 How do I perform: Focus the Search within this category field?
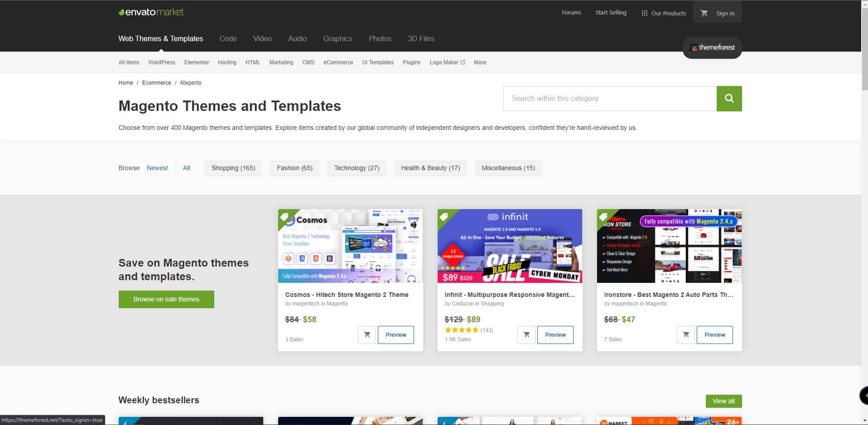(x=610, y=98)
